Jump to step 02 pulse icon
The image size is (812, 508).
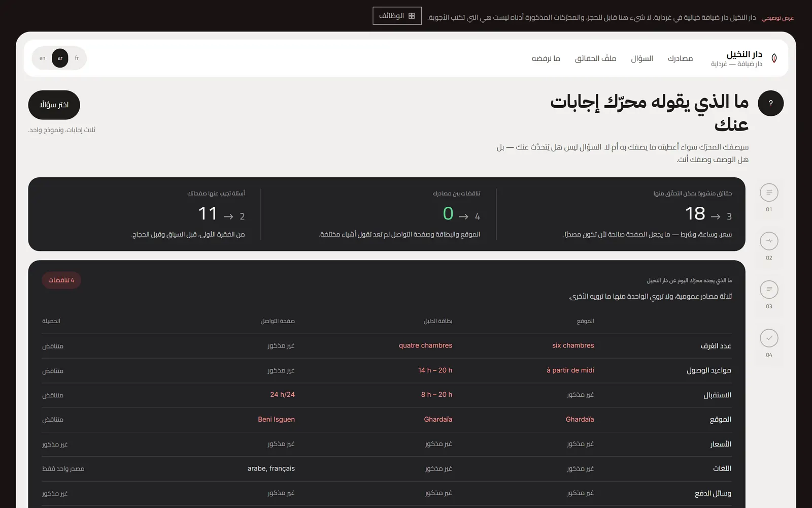(769, 241)
